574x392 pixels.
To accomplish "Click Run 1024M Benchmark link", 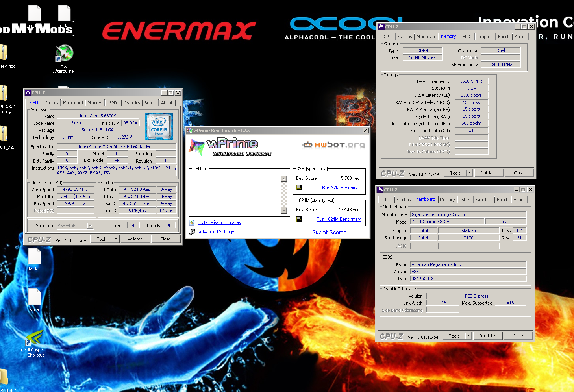I will coord(339,219).
